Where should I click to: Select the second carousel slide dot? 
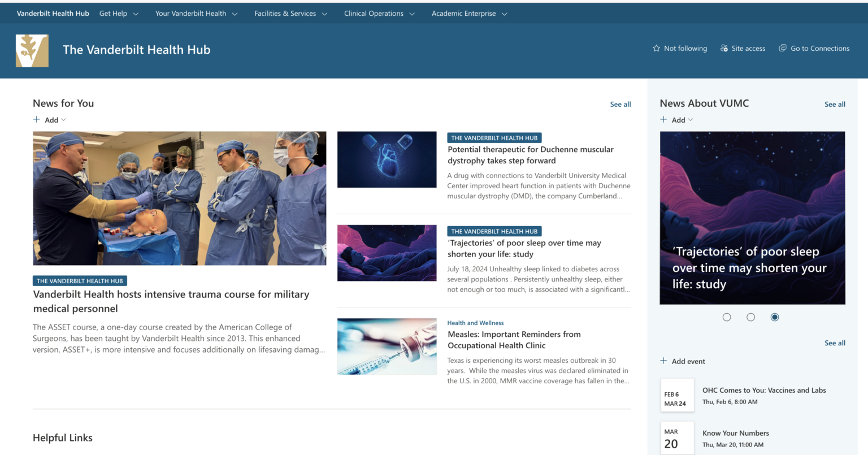click(x=750, y=317)
